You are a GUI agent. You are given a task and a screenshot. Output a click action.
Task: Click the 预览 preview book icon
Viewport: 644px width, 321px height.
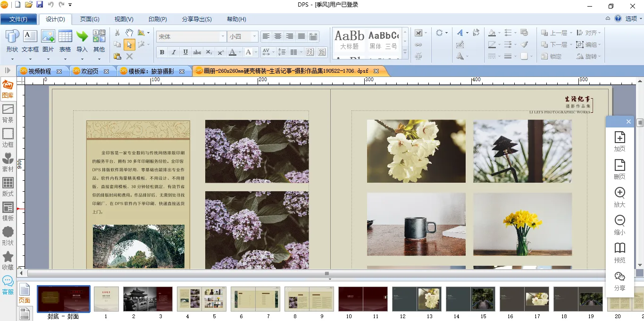pos(619,253)
